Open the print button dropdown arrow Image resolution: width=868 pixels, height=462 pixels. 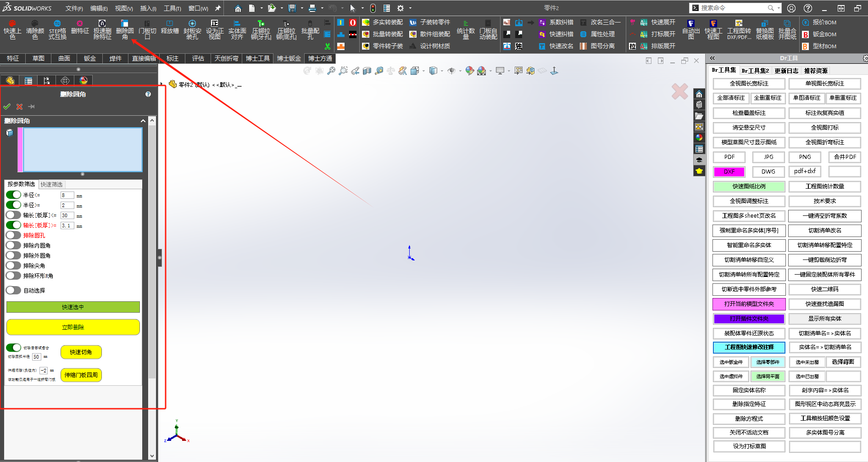point(322,8)
